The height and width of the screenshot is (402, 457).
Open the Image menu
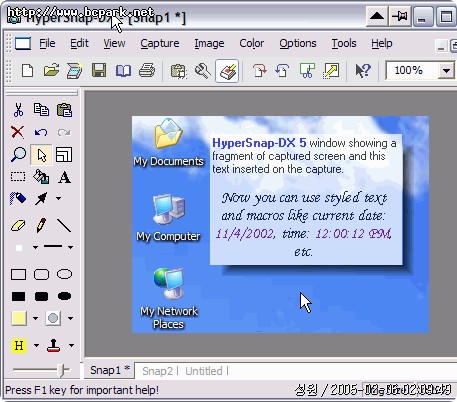pos(209,43)
